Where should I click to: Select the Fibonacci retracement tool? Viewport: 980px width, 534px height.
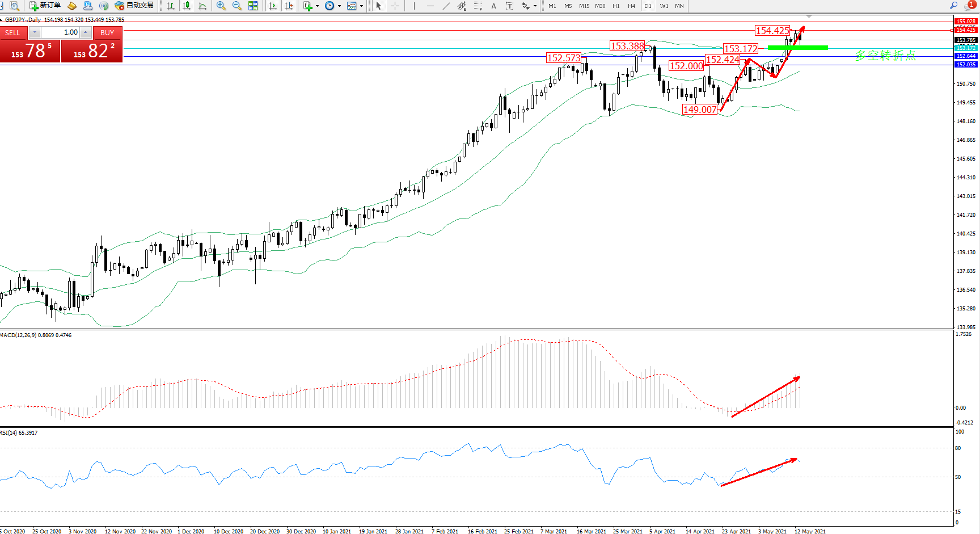(478, 6)
